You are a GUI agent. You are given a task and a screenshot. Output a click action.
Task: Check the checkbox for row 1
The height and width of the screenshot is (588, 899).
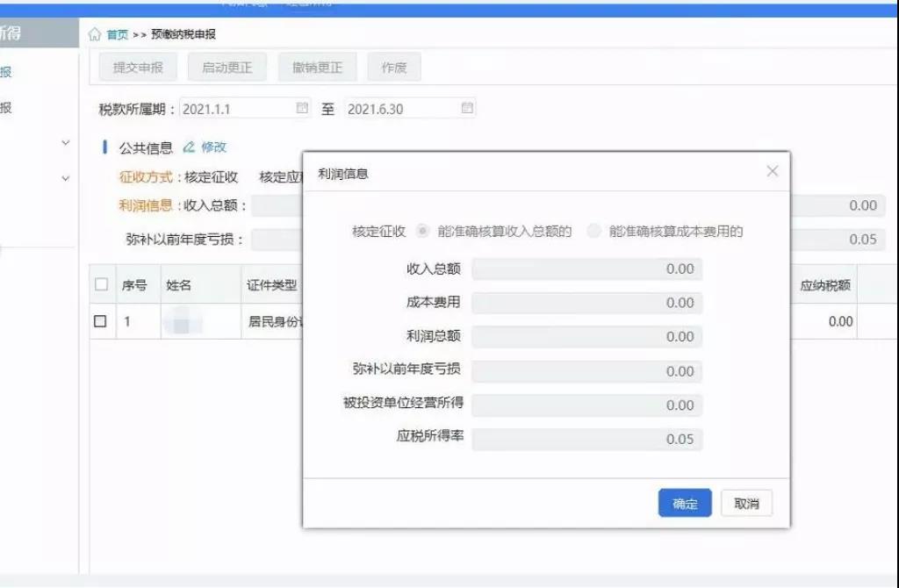point(101,321)
